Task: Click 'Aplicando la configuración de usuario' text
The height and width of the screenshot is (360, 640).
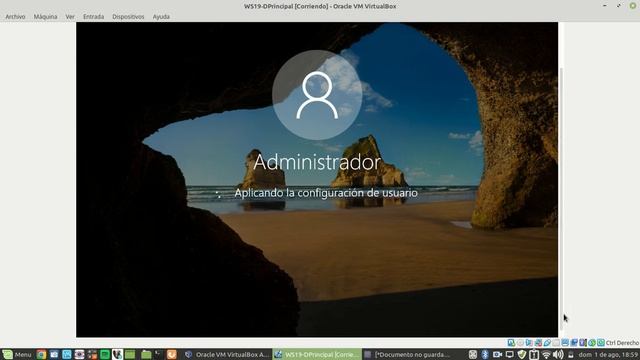Action: coord(326,193)
